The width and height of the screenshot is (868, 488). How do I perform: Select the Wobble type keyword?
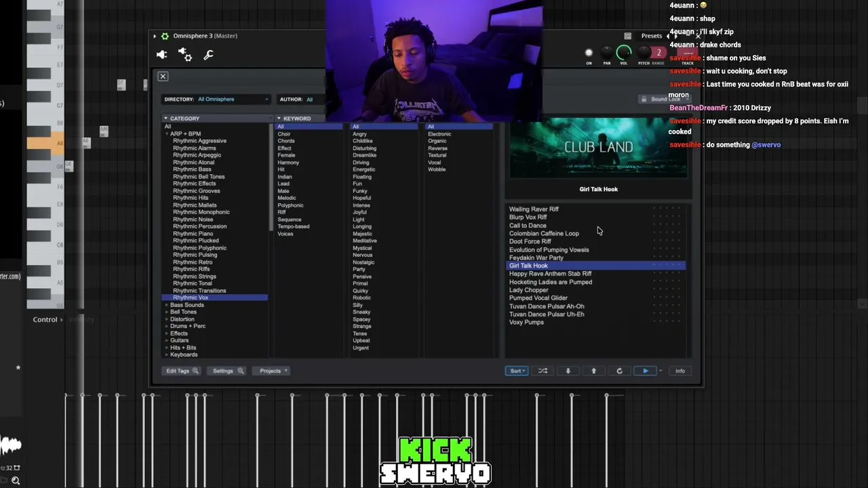[437, 169]
